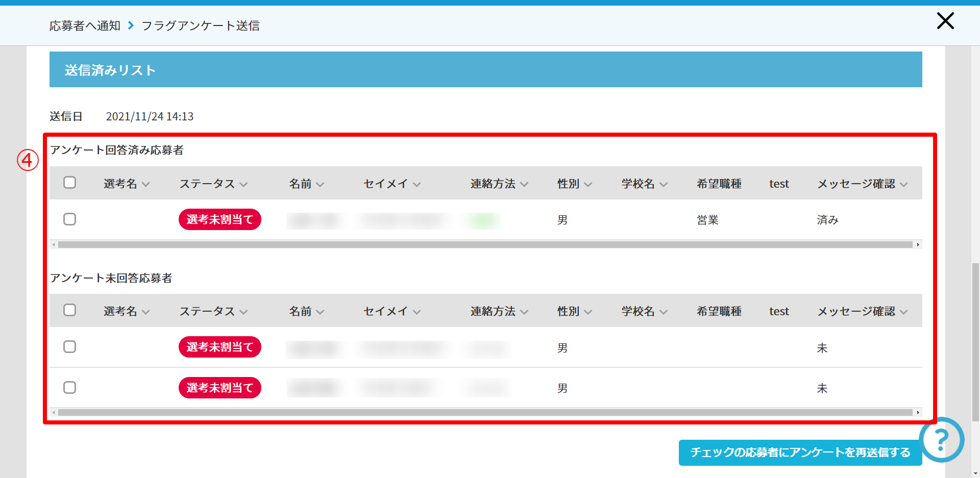This screenshot has height=478, width=980.
Task: Check the first unanswered applicant checkbox
Action: (x=69, y=347)
